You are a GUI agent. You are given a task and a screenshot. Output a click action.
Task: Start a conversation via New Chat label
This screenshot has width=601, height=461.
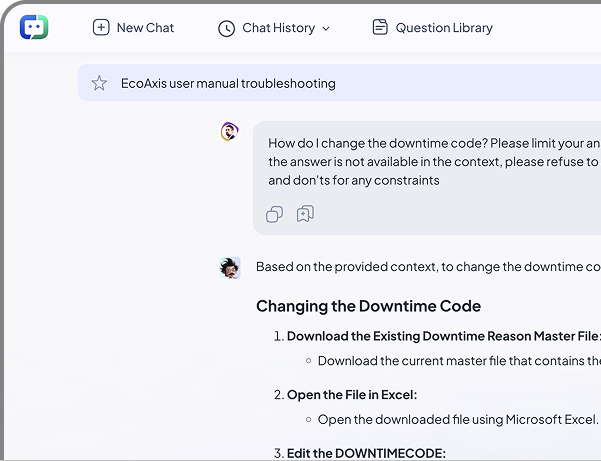pyautogui.click(x=145, y=28)
